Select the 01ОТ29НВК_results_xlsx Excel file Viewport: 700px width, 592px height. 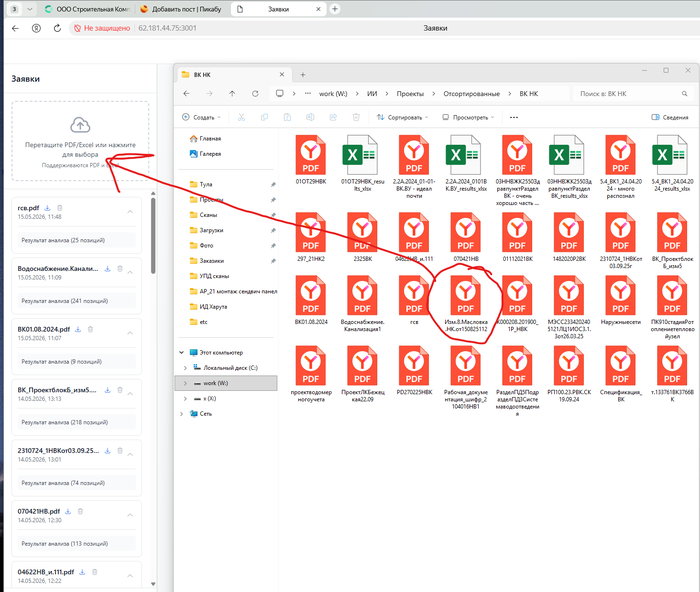point(362,163)
